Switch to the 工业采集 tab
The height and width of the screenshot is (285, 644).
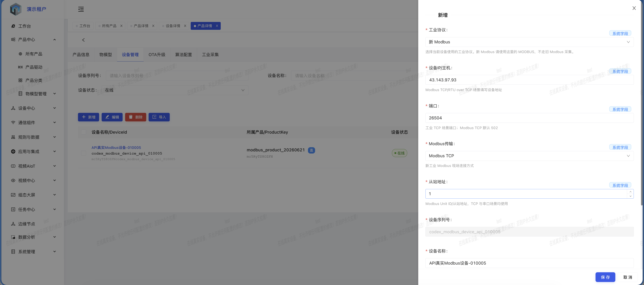[x=210, y=55]
